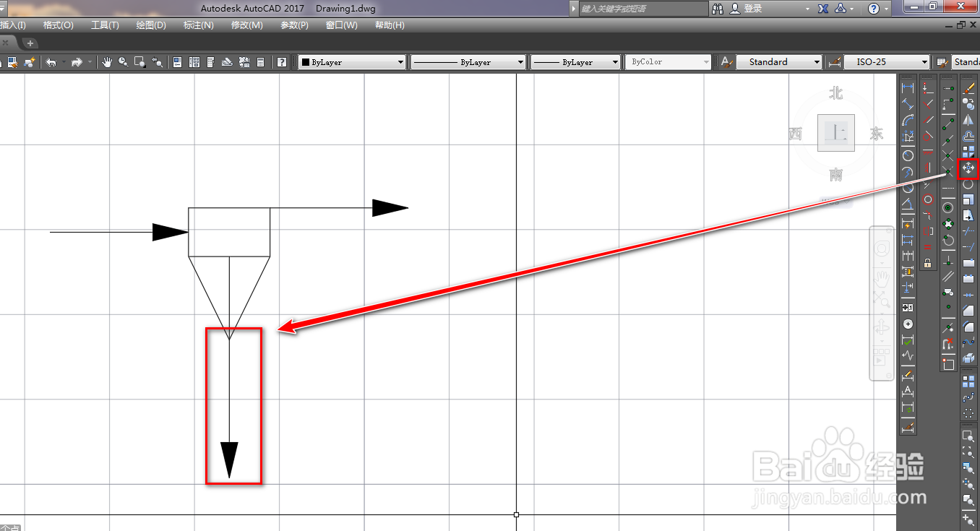Click the Snap to Midpoint icon
This screenshot has height=531, width=980.
(x=948, y=140)
